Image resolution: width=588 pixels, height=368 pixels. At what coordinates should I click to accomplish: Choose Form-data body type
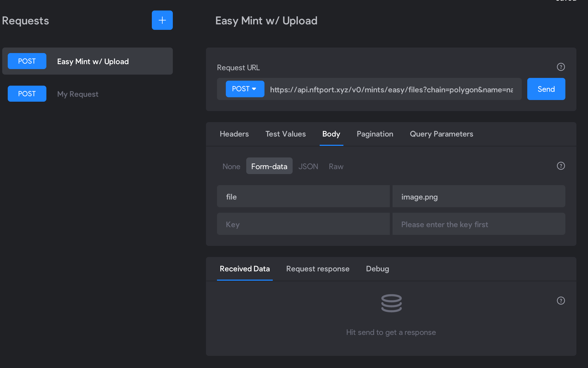[269, 166]
